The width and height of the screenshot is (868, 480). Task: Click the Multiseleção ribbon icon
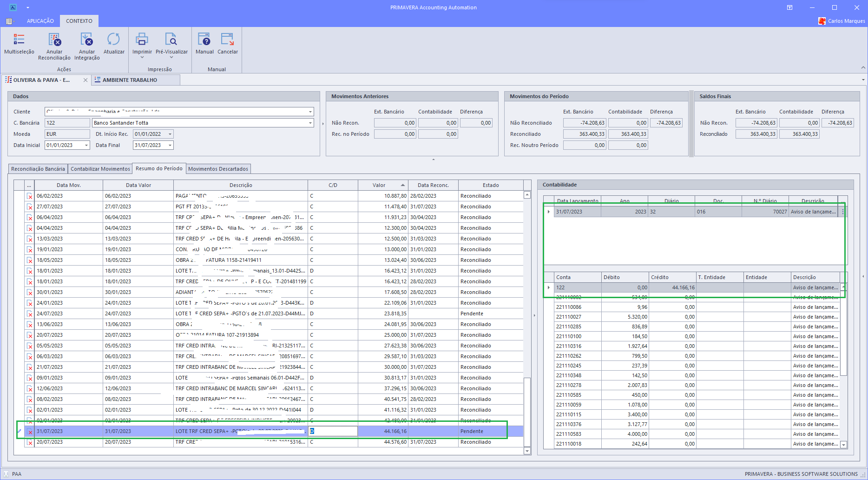(x=19, y=40)
